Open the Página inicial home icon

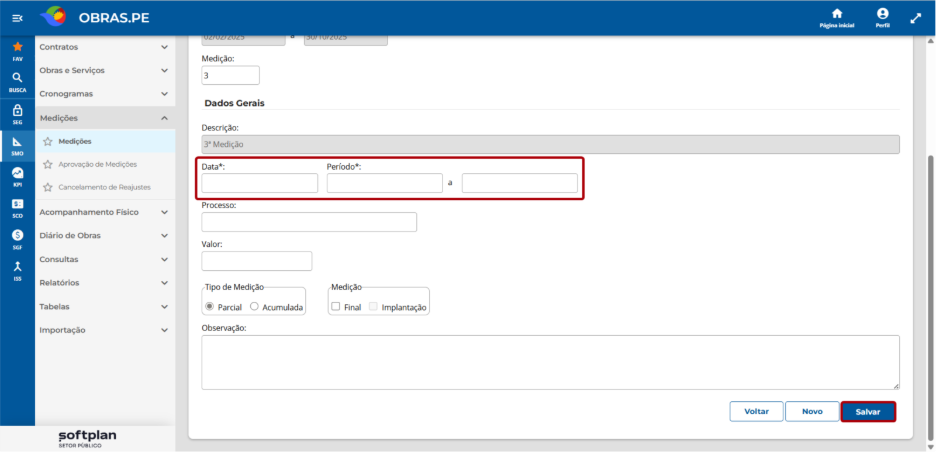[x=836, y=19]
